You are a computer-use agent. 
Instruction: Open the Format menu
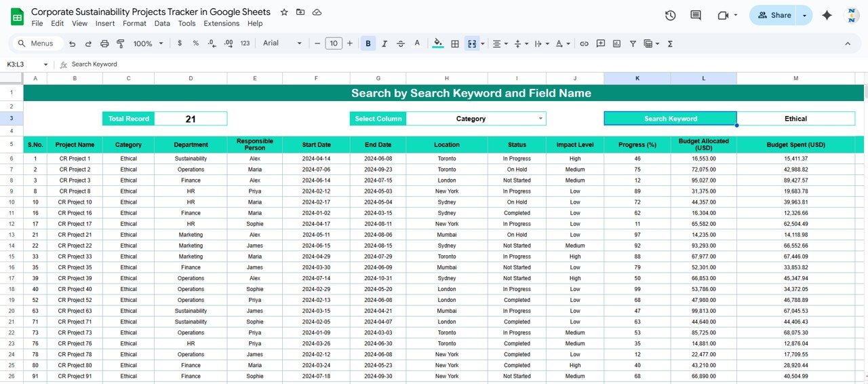click(134, 23)
